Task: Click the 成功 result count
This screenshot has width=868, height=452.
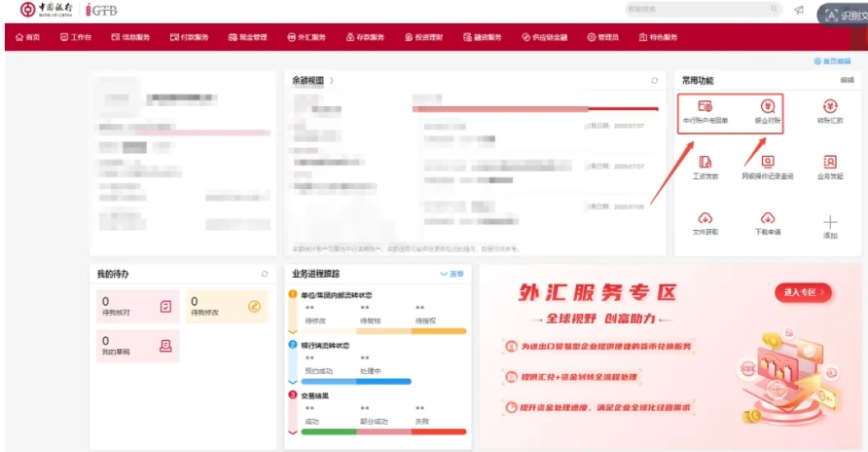Action: point(309,409)
